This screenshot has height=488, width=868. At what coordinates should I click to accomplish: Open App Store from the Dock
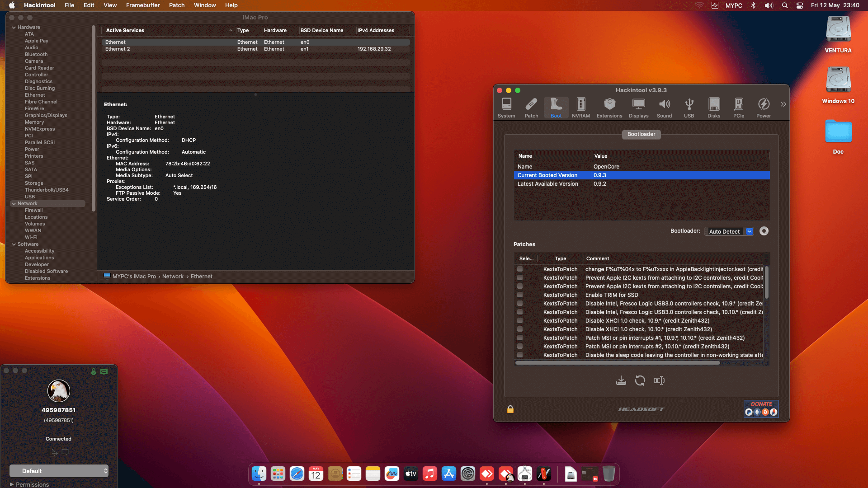[449, 474]
